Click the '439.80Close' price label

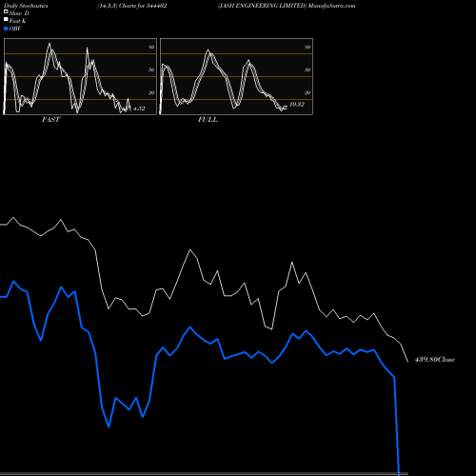[435, 360]
